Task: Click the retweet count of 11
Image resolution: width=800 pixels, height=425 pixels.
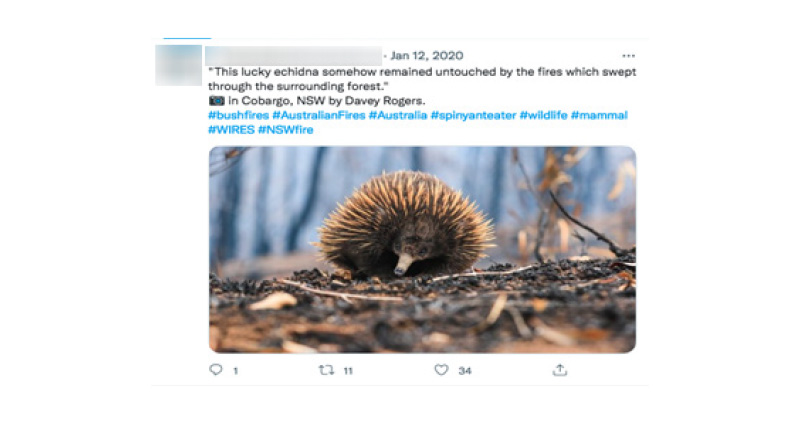Action: (x=348, y=370)
